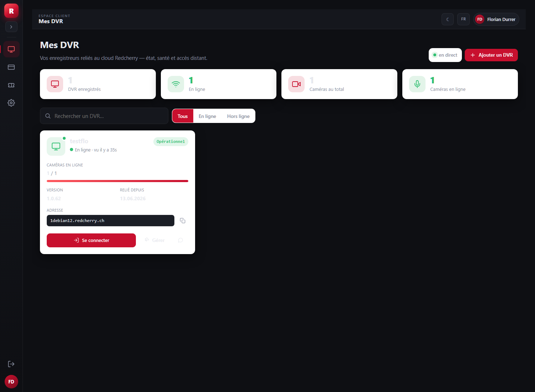Open the Mes DVR monitor sidebar icon

coord(11,49)
